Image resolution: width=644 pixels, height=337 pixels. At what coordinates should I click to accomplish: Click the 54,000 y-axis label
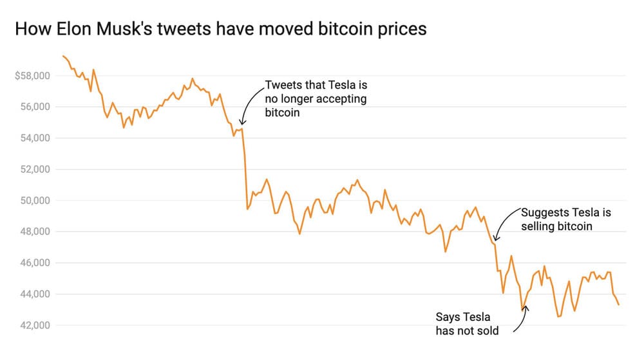tap(35, 138)
